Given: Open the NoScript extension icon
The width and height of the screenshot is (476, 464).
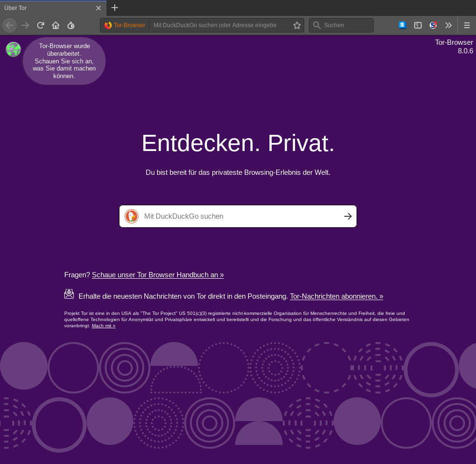Looking at the screenshot, I should [x=433, y=25].
